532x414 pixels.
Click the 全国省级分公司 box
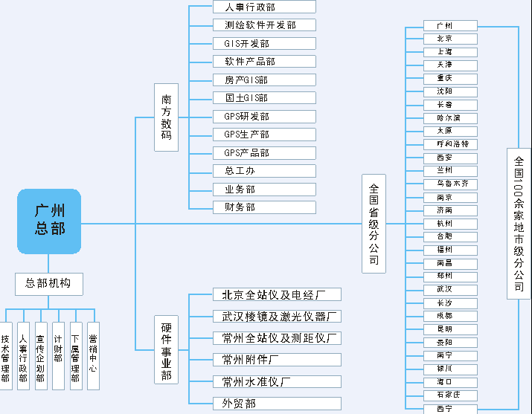pyautogui.click(x=374, y=224)
